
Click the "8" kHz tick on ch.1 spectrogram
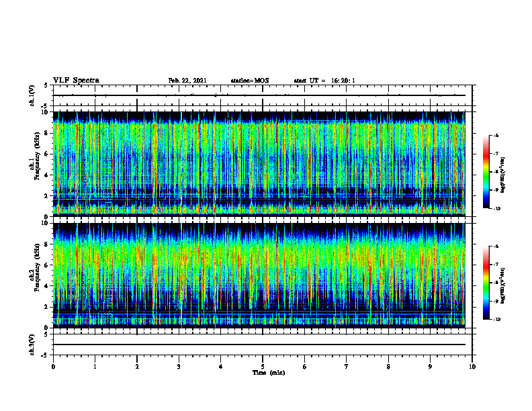tap(47, 133)
